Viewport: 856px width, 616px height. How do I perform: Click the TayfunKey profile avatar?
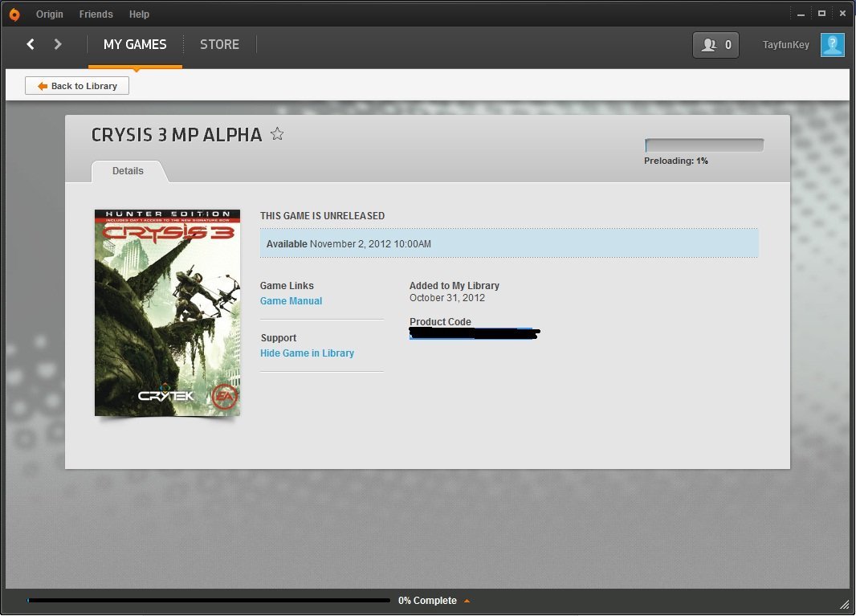[833, 45]
